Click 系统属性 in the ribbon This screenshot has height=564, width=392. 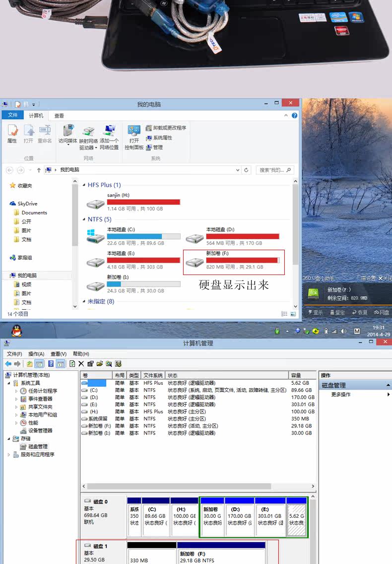click(159, 138)
